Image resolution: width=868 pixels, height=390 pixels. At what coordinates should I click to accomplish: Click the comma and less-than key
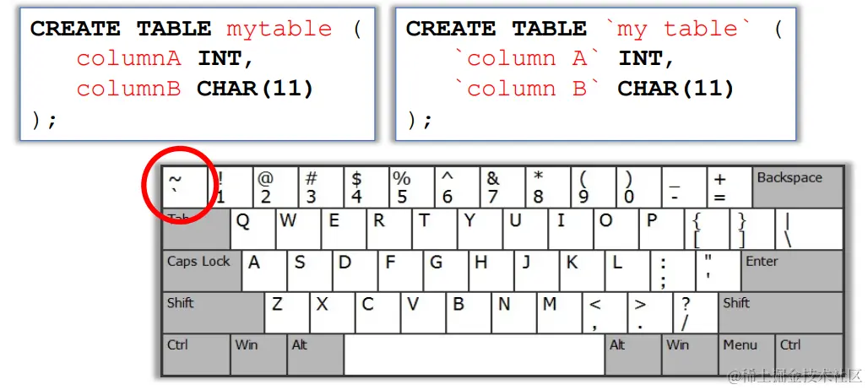click(605, 312)
